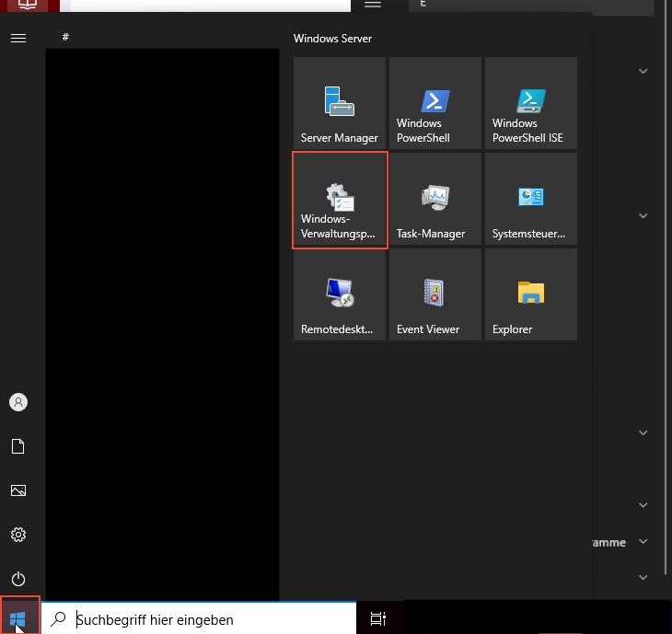Click the 'Windows Server' tile group title
The image size is (672, 634).
(332, 39)
